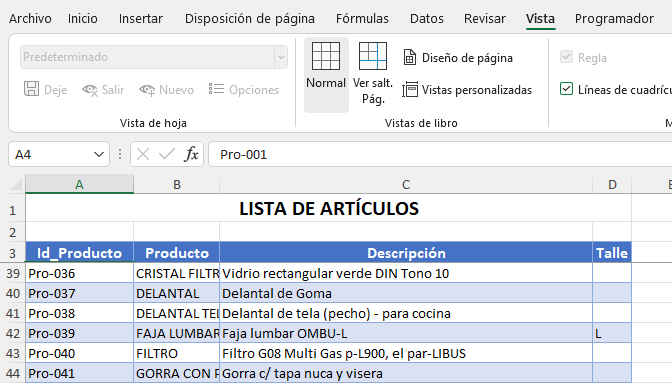Select row 2 header
This screenshot has height=383, width=672.
12,232
